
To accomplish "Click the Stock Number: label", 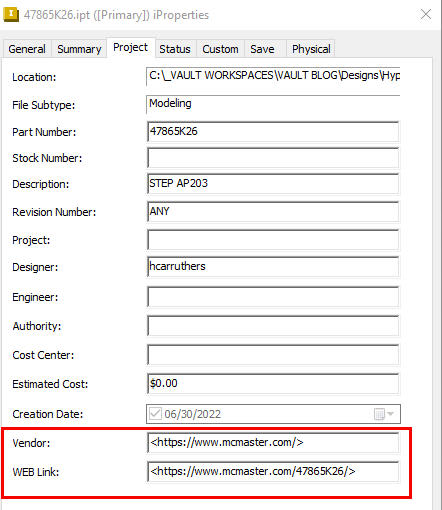I will coord(47,158).
